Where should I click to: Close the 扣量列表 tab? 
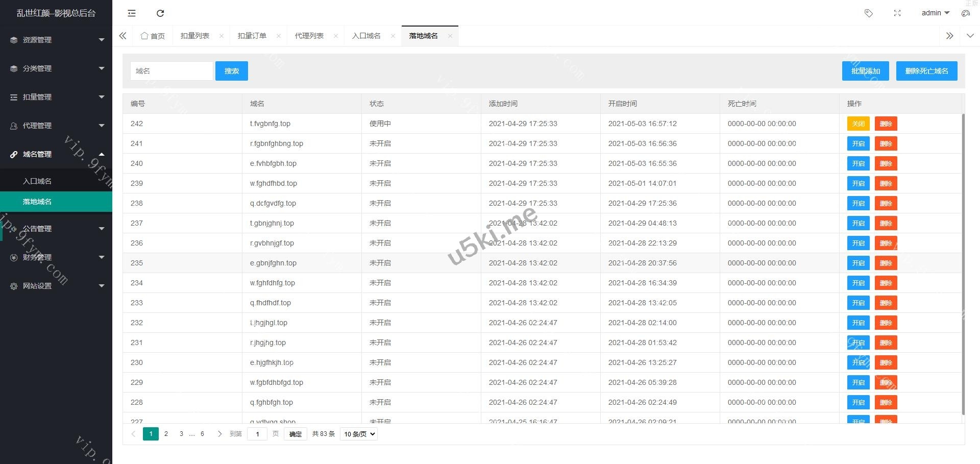[x=222, y=36]
